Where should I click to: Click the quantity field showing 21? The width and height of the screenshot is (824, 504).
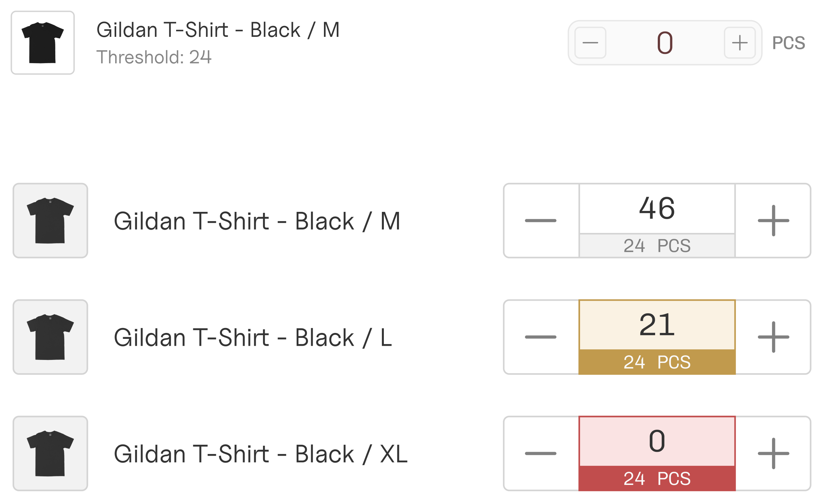click(x=657, y=325)
